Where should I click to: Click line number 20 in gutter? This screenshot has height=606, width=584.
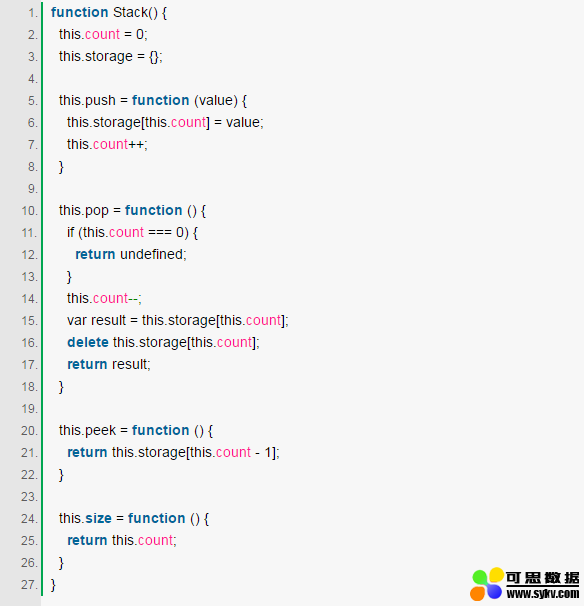(29, 431)
